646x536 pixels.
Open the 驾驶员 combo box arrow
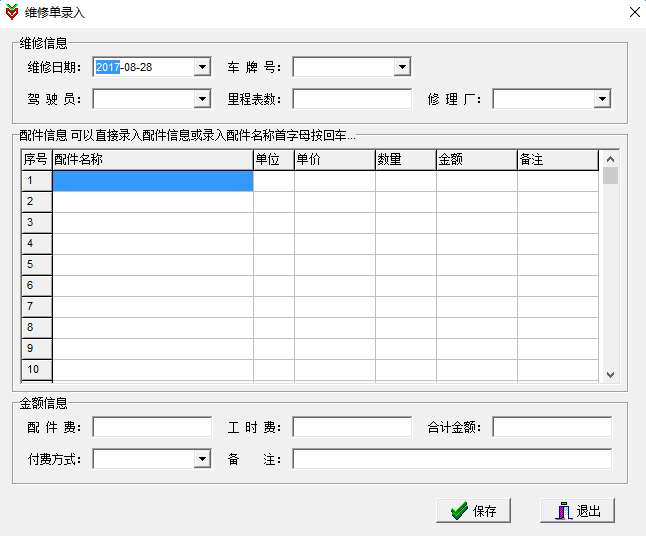pos(202,99)
